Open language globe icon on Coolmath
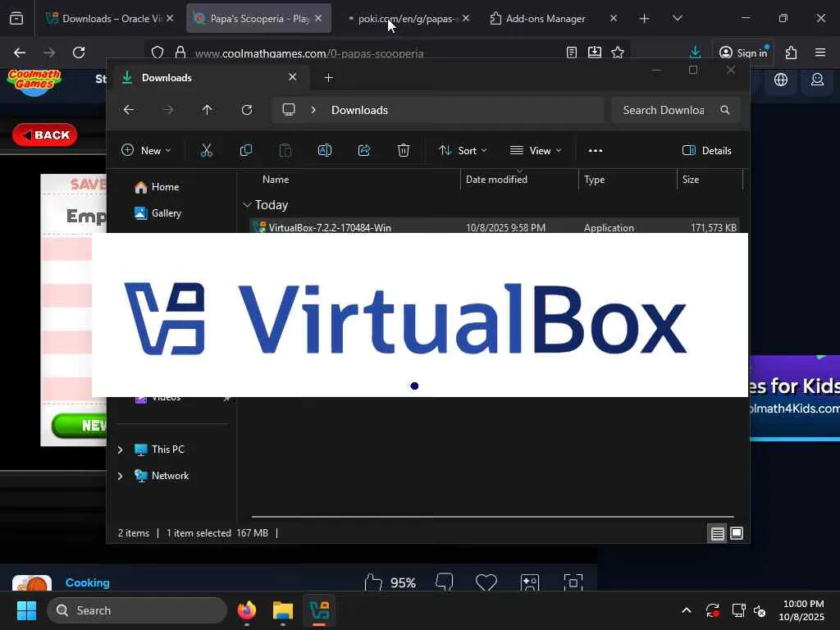The height and width of the screenshot is (630, 840). (x=781, y=80)
